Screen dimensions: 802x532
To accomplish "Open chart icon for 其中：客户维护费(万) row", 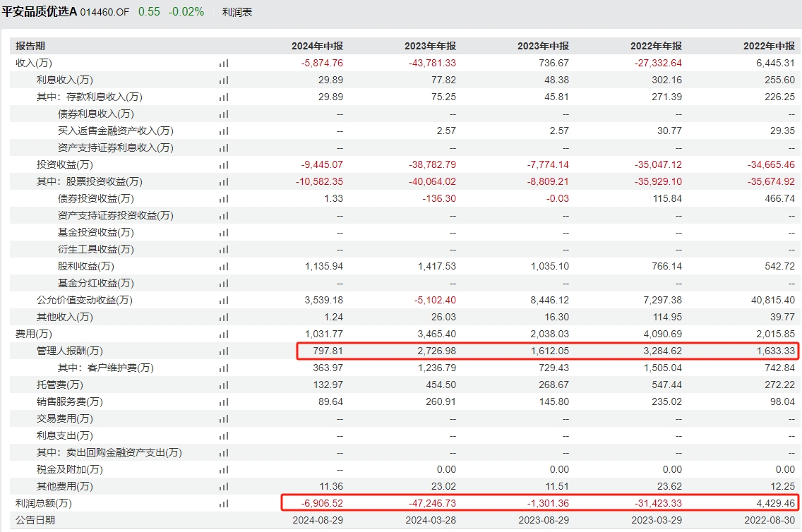I will 224,368.
